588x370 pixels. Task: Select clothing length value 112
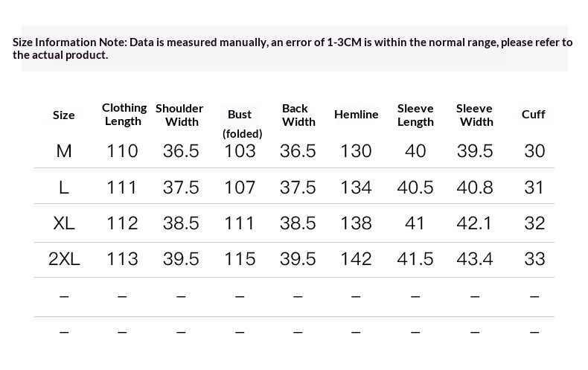(x=122, y=223)
